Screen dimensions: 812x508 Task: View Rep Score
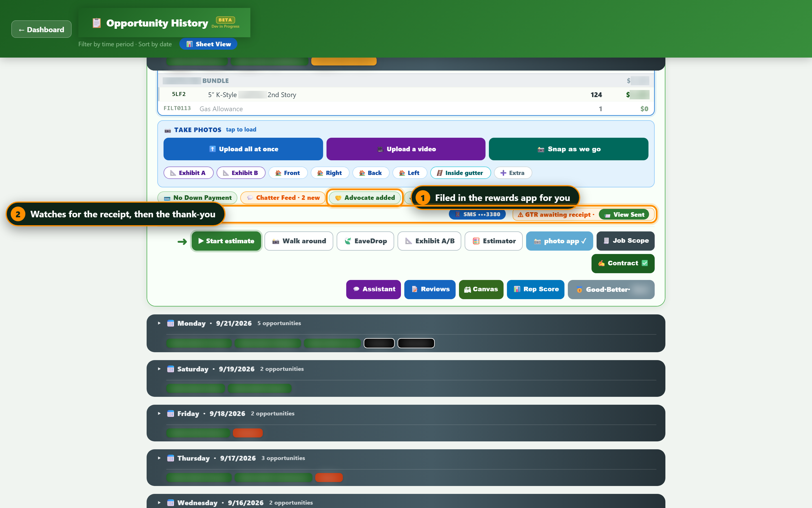(535, 289)
